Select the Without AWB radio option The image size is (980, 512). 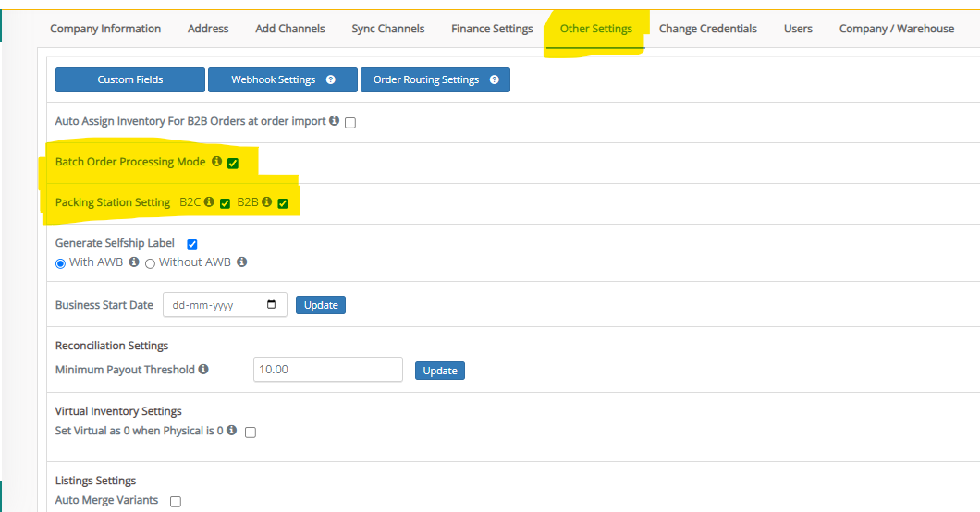(150, 263)
